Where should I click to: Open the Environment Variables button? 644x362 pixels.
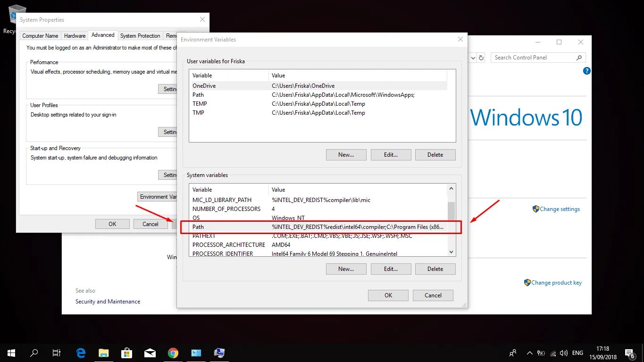click(x=157, y=197)
